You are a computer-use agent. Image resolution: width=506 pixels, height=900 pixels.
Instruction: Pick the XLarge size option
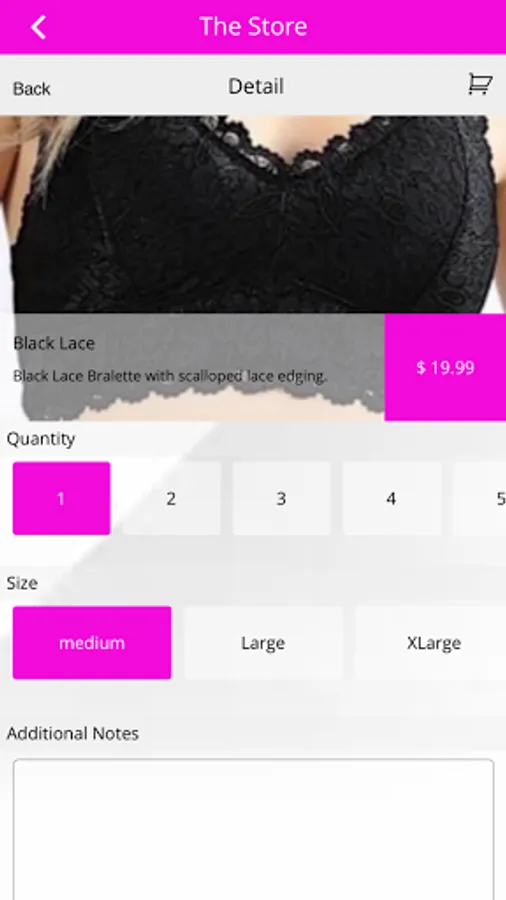[430, 643]
